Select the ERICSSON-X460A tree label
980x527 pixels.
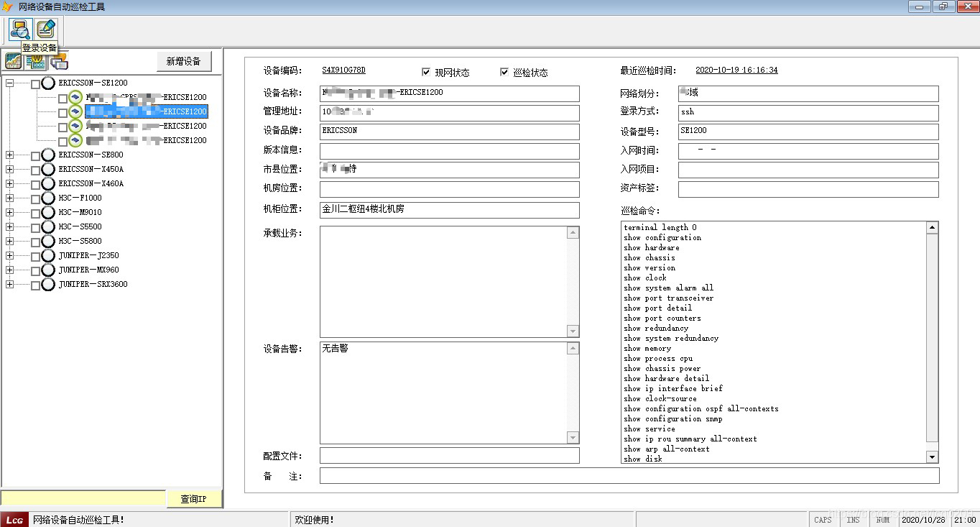(x=91, y=183)
